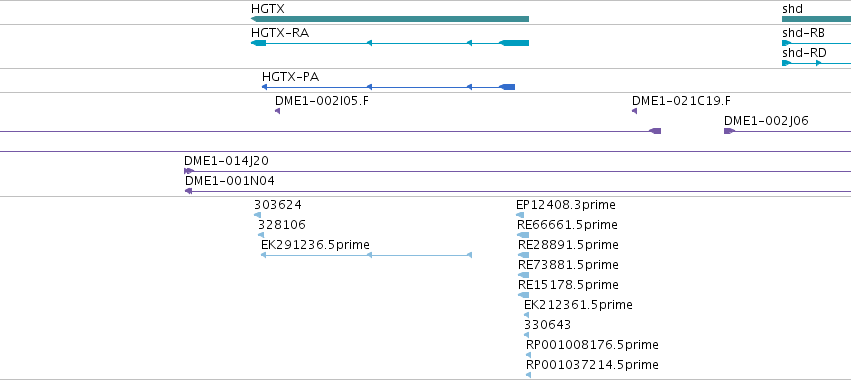Select the RP001008176.5prime label
The width and height of the screenshot is (851, 380).
point(592,345)
